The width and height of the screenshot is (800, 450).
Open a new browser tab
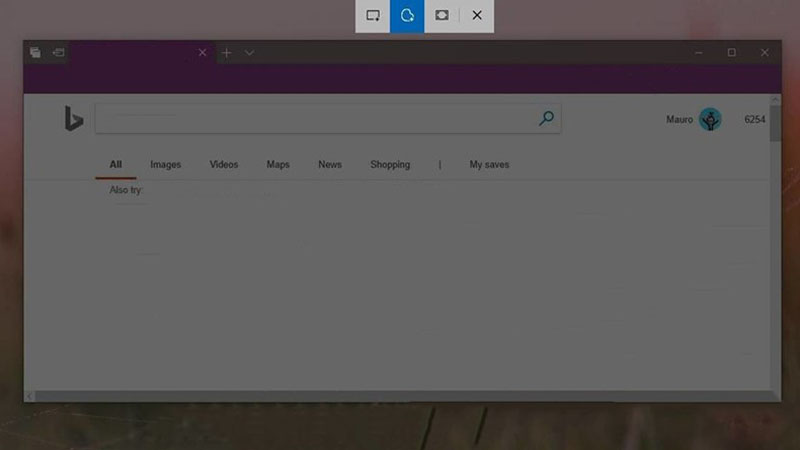point(226,53)
